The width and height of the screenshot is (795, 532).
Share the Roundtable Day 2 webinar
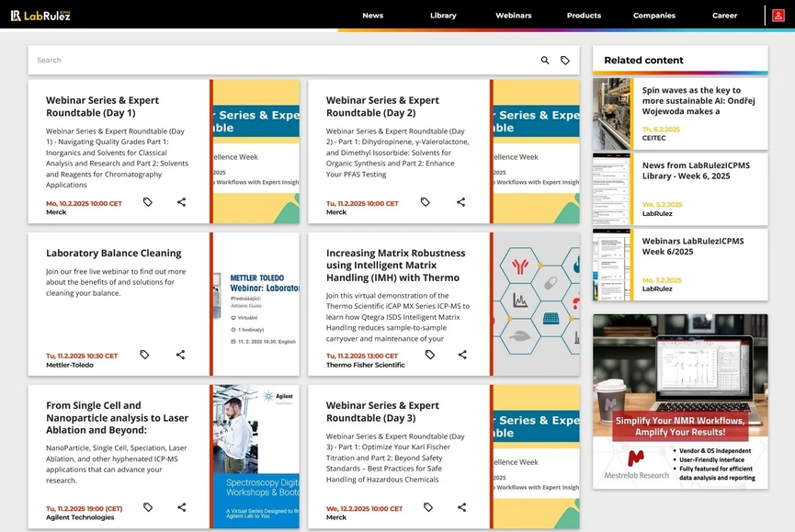[460, 202]
